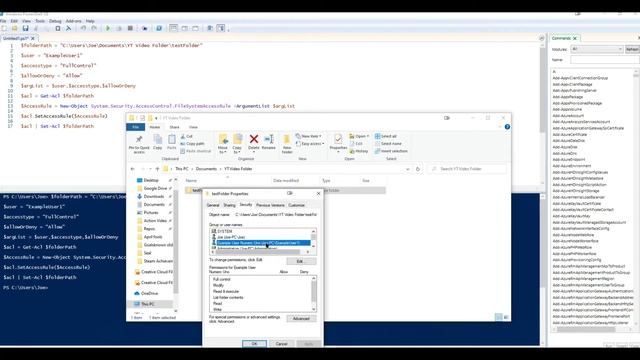Open the Edit menu in PowerShell ISE
Image resolution: width=640 pixels, height=360 pixels.
point(14,21)
